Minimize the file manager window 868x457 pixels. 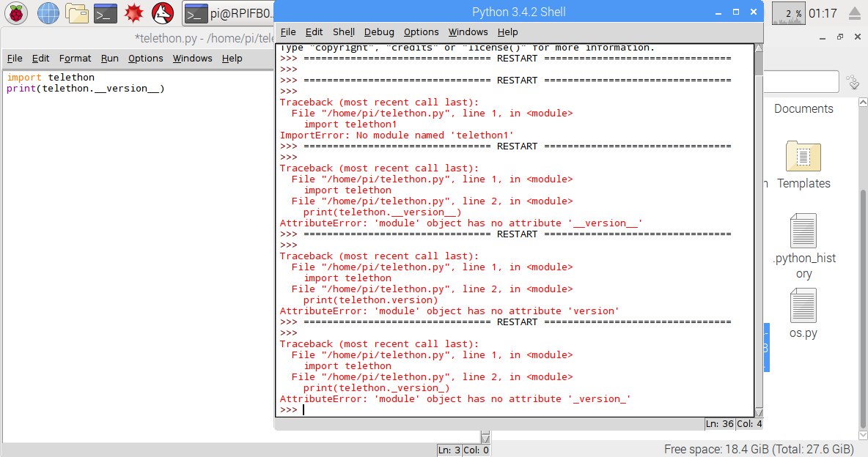[823, 37]
